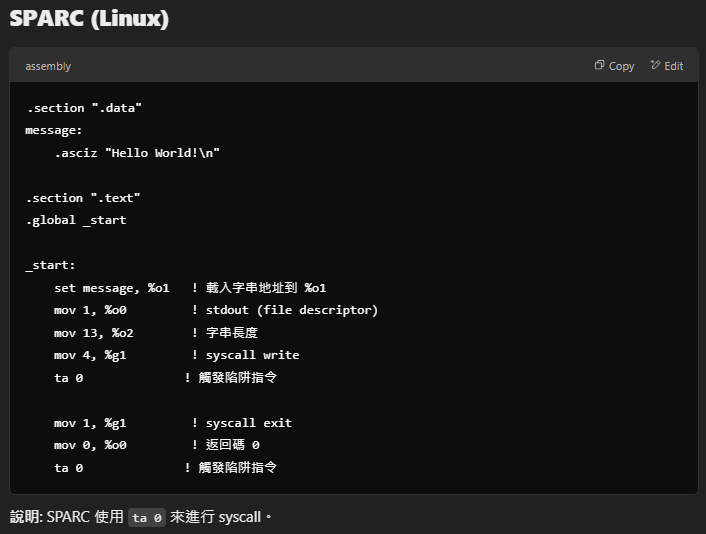The image size is (706, 534).
Task: Click the Edit pencil icon
Action: (x=656, y=66)
